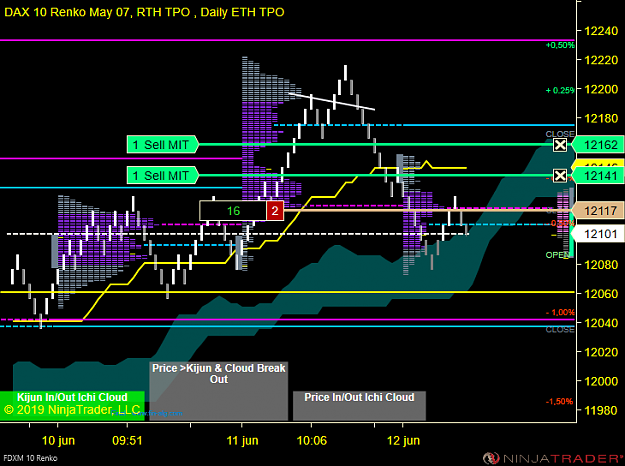The width and height of the screenshot is (625, 466).
Task: Click the green OPEN level label
Action: tap(558, 255)
